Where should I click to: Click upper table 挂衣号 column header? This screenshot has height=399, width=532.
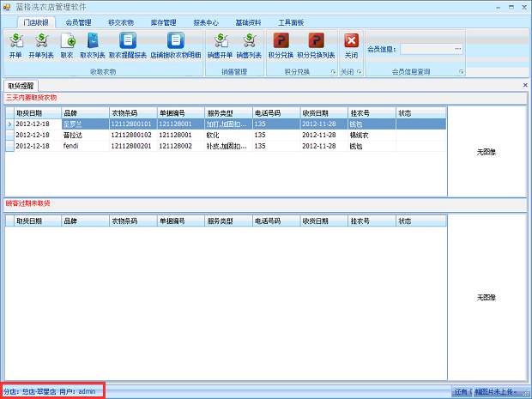(x=372, y=113)
